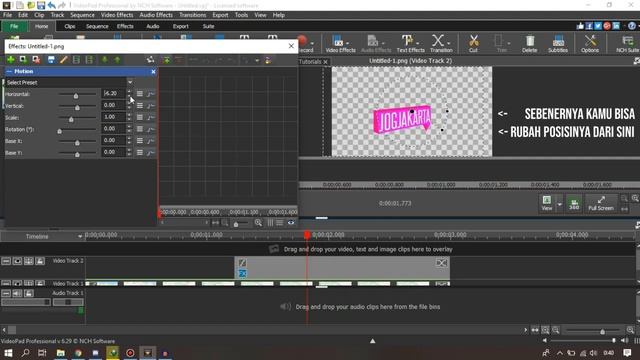Expand Record dropdown arrow
This screenshot has height=360, width=640.
click(x=312, y=43)
